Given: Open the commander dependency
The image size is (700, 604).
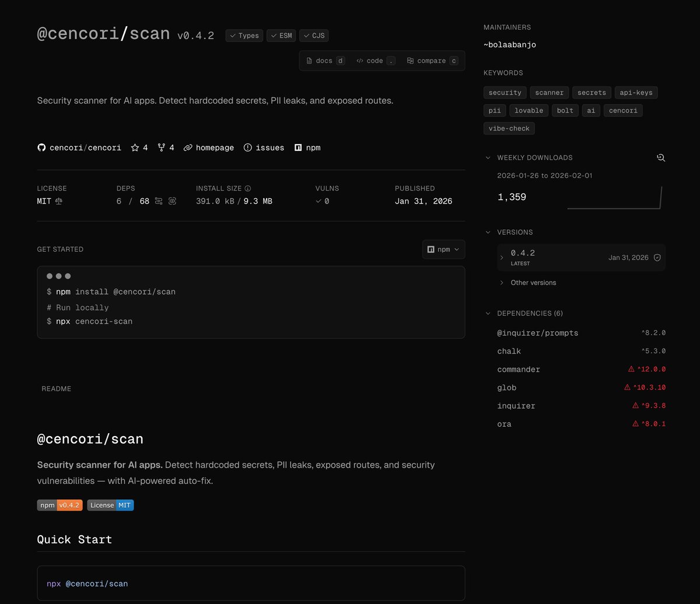Looking at the screenshot, I should point(519,369).
